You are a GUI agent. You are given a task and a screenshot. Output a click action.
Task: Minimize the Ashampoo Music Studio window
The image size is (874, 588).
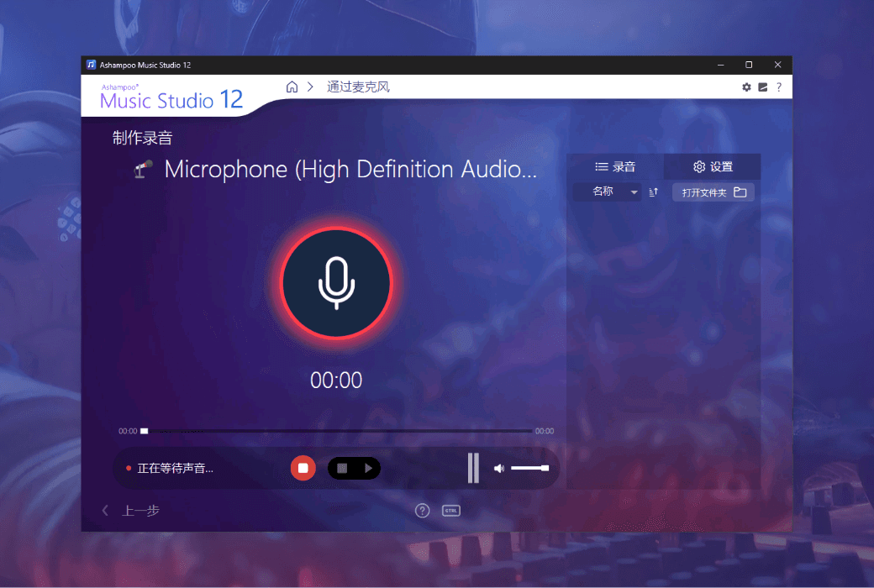[721, 65]
